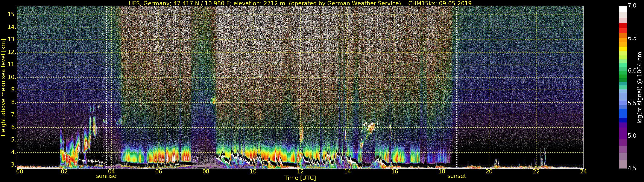Click the 'log(rc-signal) @ 1064 nm' colorbar label
This screenshot has height=182, width=644.
(639, 88)
